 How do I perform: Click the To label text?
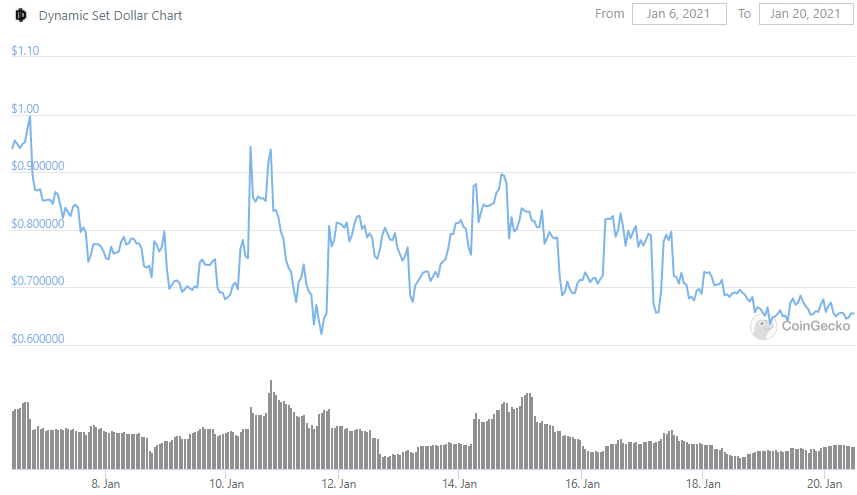click(x=744, y=14)
